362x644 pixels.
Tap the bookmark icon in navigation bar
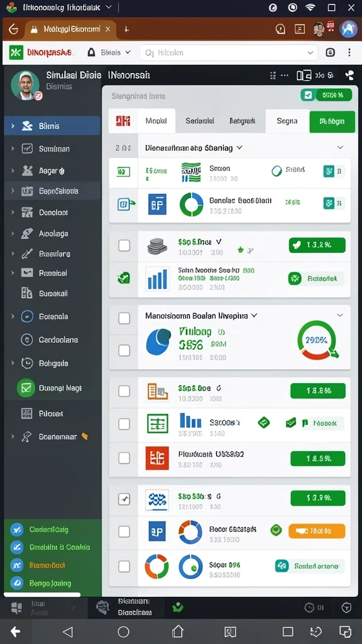230,631
